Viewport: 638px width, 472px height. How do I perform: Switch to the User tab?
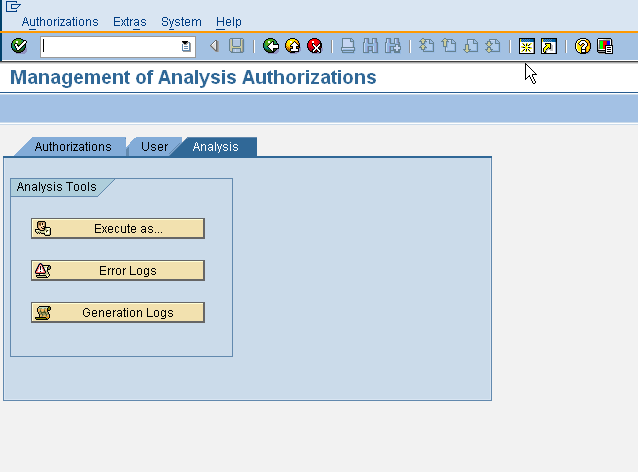click(x=155, y=147)
